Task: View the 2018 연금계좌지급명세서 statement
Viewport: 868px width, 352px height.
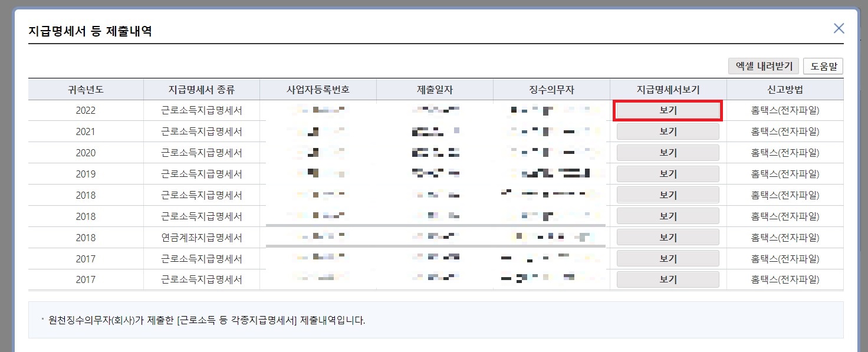Action: coord(667,237)
